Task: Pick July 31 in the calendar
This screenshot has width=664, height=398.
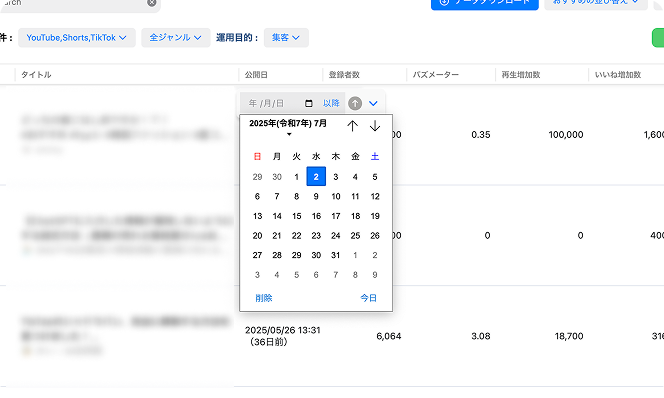Action: click(335, 255)
